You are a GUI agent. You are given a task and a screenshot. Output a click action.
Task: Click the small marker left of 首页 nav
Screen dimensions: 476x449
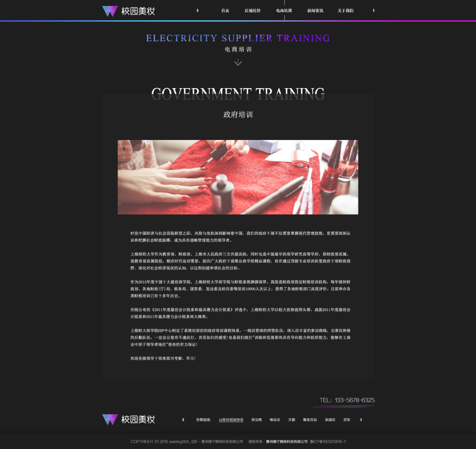pyautogui.click(x=197, y=11)
